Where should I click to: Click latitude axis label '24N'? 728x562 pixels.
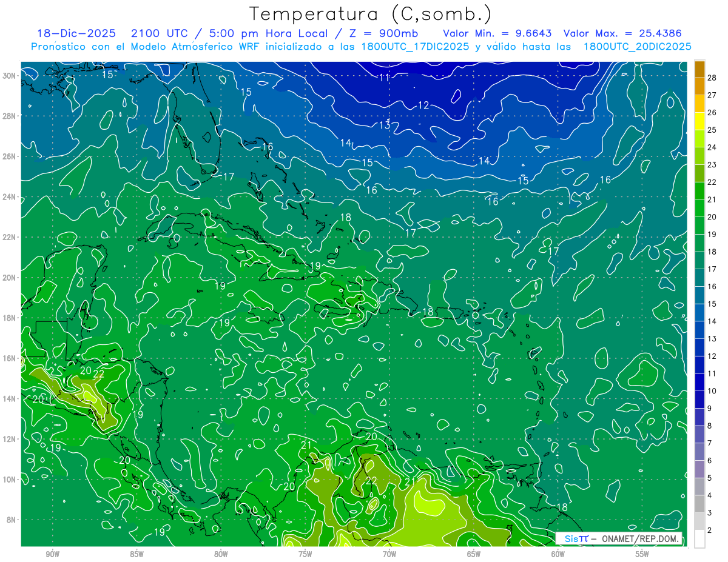pos(9,197)
